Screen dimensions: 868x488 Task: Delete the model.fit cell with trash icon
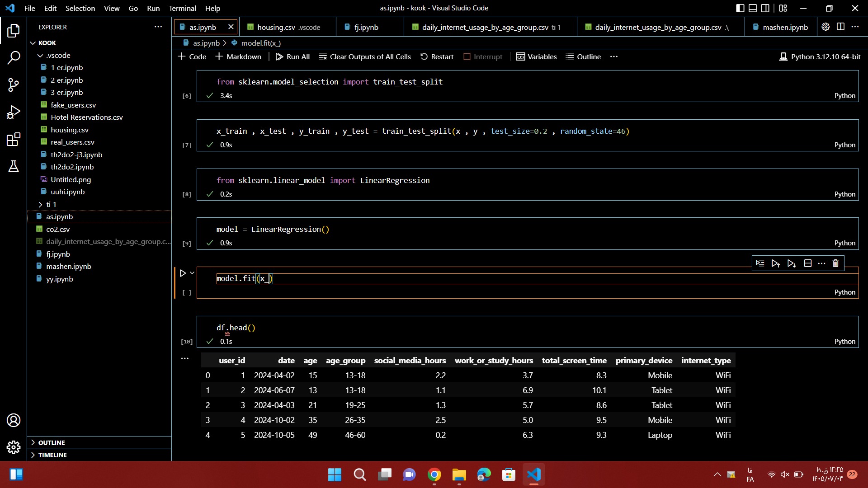tap(835, 263)
